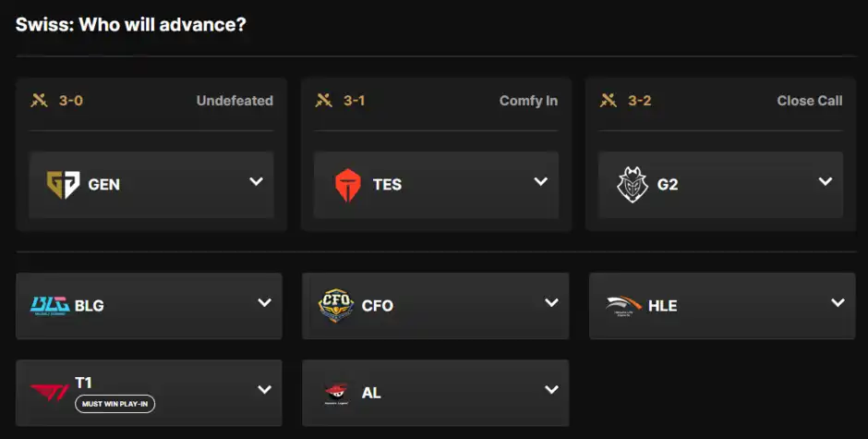Click the AL team logo

pyautogui.click(x=336, y=393)
